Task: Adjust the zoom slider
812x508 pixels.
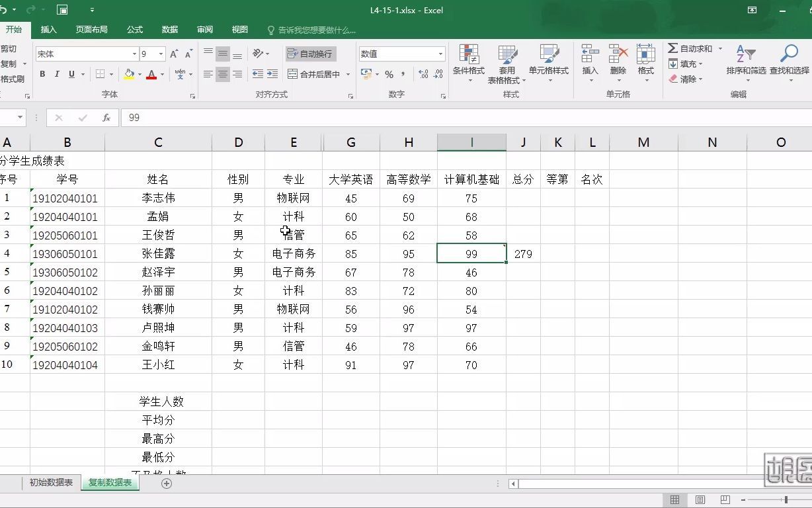Action: 786,499
